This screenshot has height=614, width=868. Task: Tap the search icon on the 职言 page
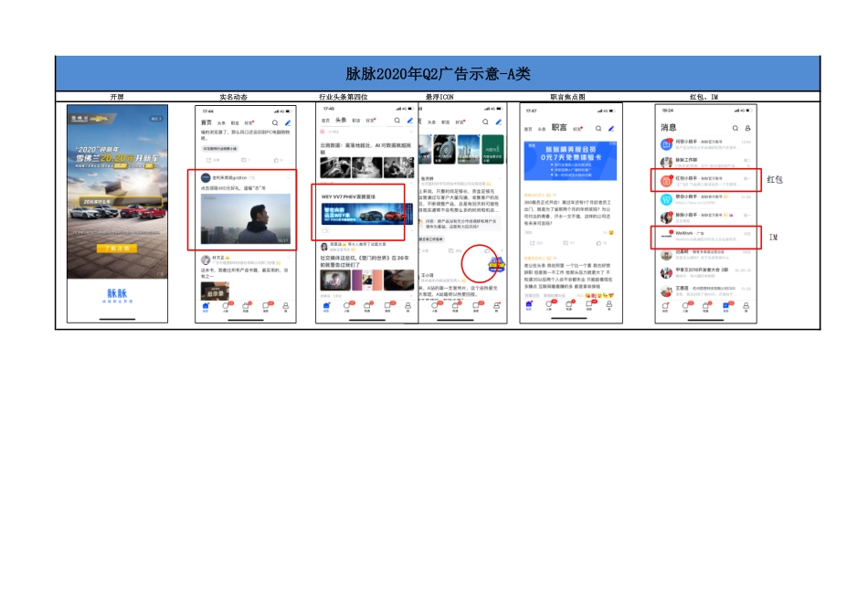[x=598, y=128]
